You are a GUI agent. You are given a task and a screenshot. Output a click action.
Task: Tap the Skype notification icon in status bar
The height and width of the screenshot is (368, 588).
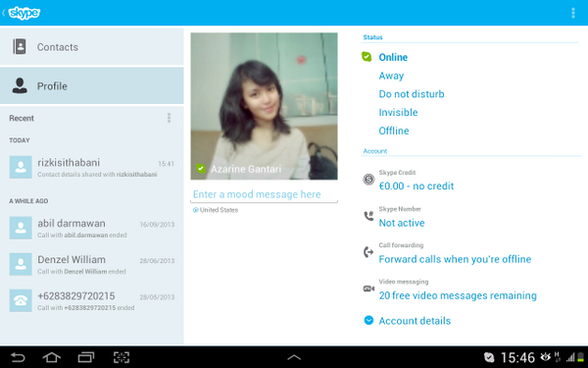489,357
